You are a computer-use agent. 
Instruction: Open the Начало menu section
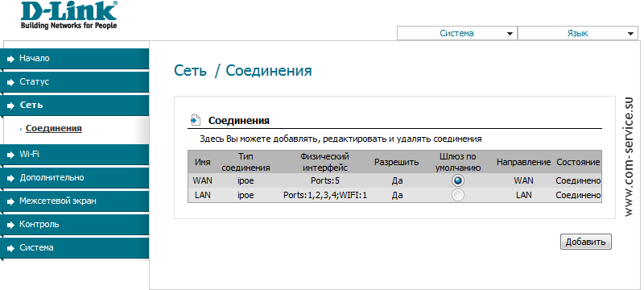point(74,58)
